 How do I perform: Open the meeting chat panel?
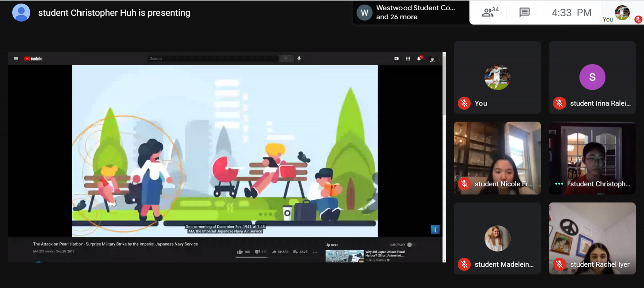[524, 13]
